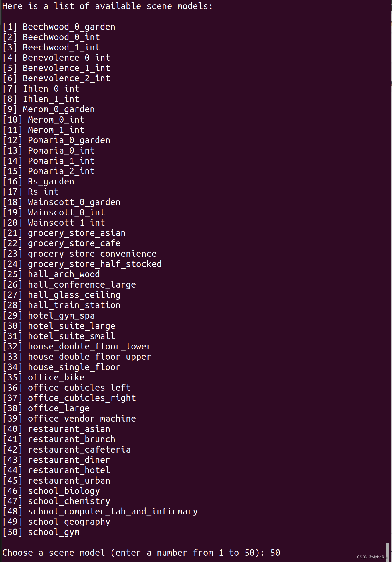Image resolution: width=392 pixels, height=562 pixels.
Task: Select the Benevolence_1_int list line
Action: (56, 68)
